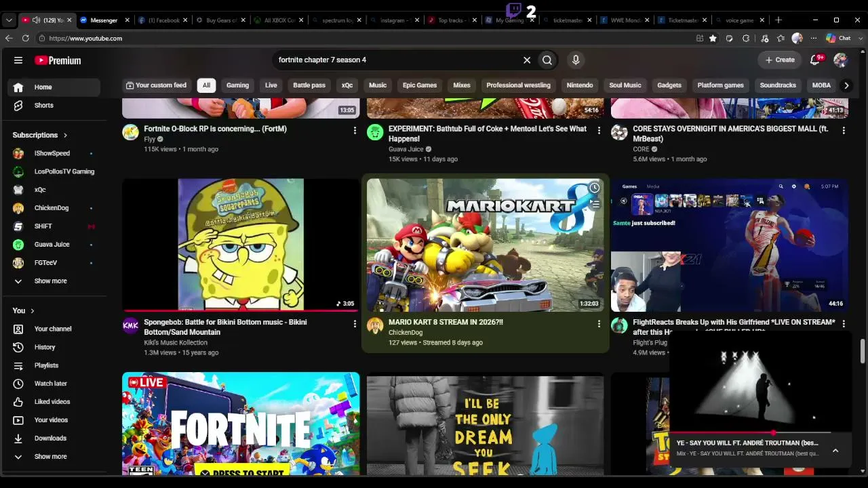Open the IShowSpeed subscription

tap(54, 153)
